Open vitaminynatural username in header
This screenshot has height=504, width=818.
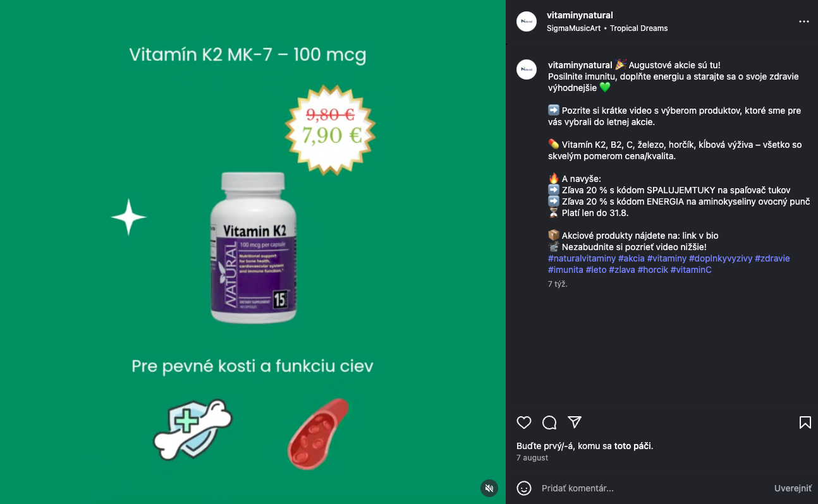(580, 15)
